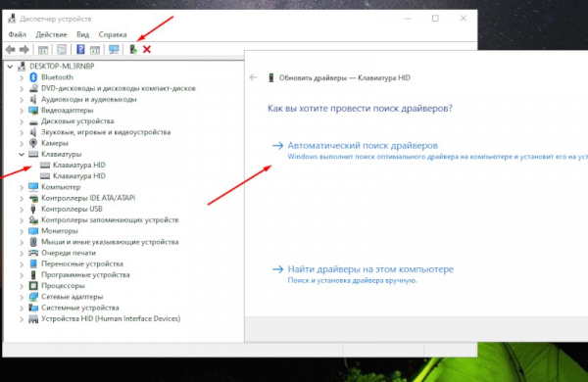Click the Контроллеры USB label
588x382 pixels.
click(x=72, y=209)
